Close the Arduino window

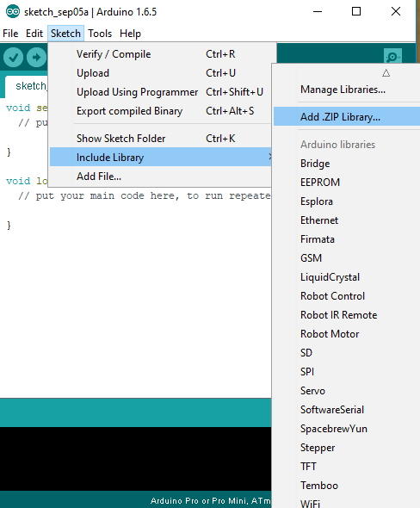(396, 12)
